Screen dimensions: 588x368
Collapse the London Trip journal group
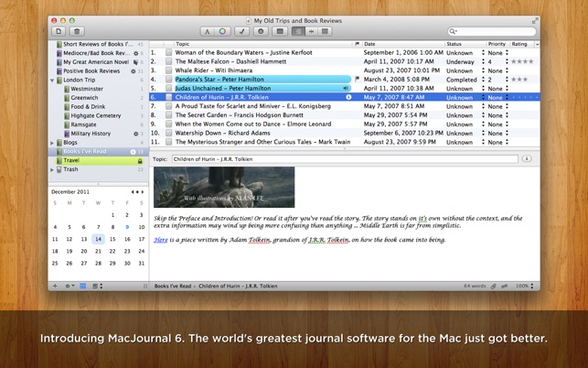(52, 80)
